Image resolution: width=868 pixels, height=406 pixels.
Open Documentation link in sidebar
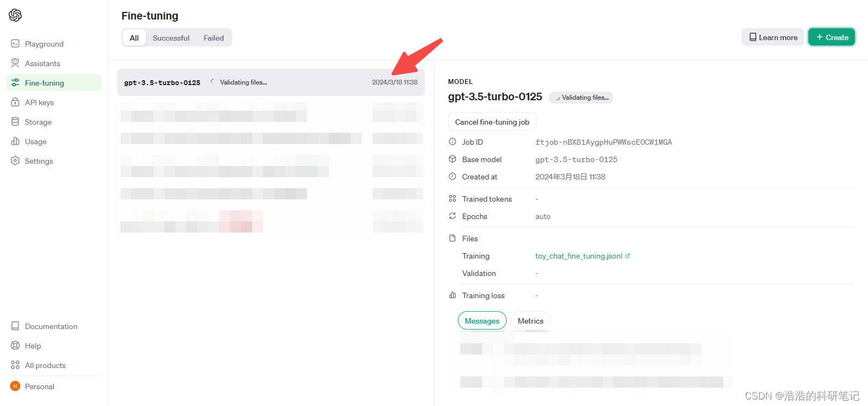[54, 326]
